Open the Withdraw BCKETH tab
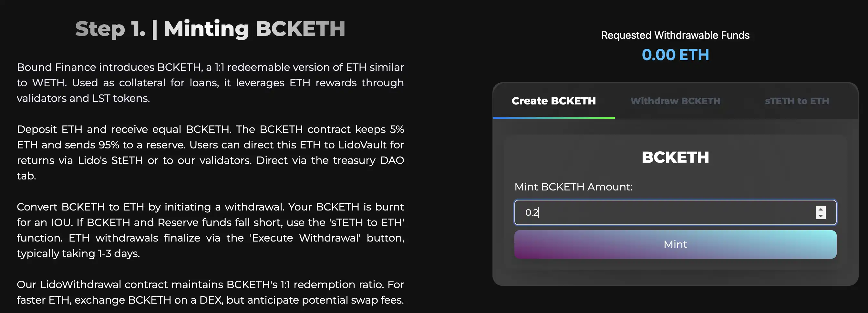 tap(675, 101)
